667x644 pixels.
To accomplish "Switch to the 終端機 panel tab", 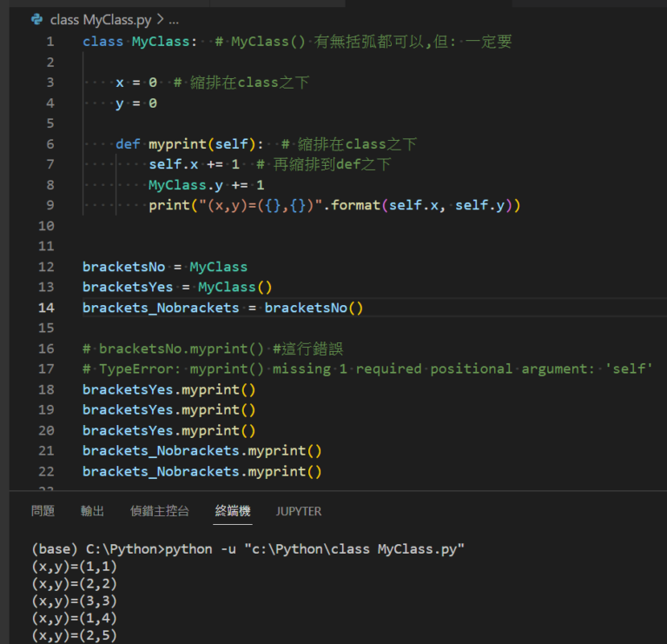I will pyautogui.click(x=233, y=511).
